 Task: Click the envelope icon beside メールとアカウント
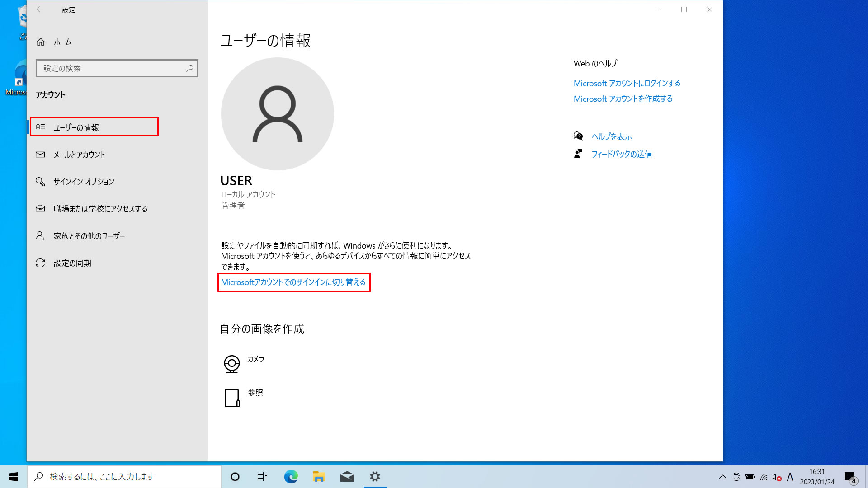(x=40, y=155)
